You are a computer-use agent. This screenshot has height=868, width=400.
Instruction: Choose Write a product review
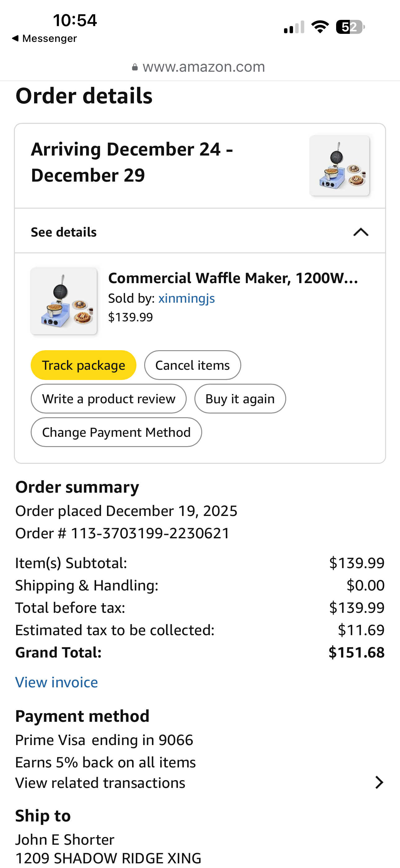(109, 399)
